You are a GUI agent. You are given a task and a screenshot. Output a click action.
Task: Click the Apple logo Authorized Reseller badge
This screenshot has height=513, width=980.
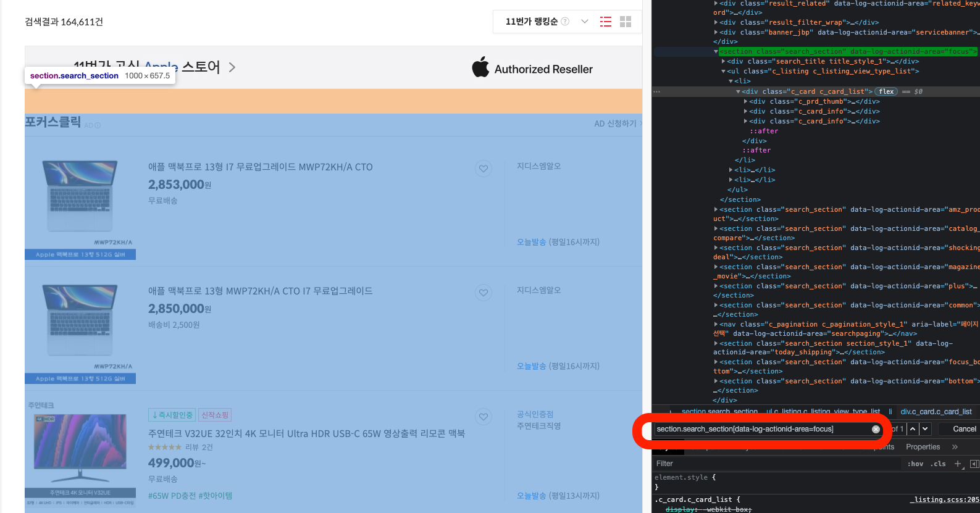(x=532, y=68)
